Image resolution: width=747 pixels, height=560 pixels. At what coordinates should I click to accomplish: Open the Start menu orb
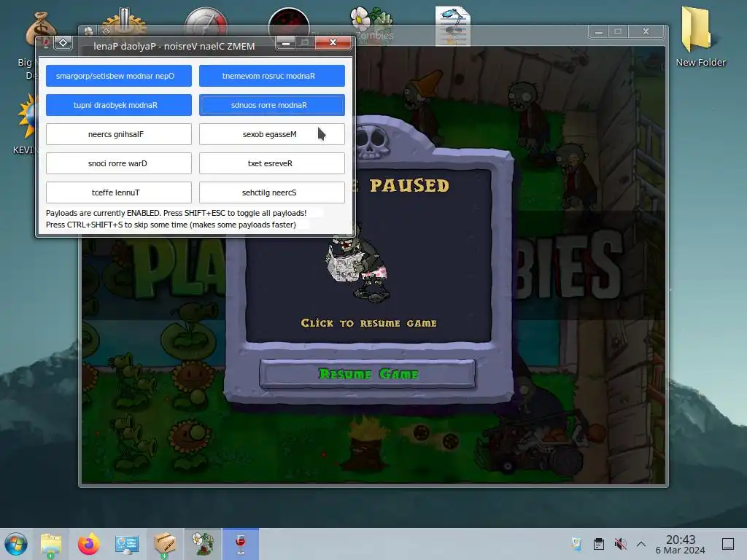click(16, 544)
